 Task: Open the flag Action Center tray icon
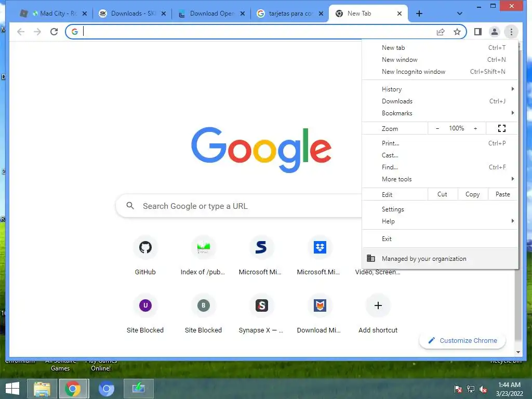pyautogui.click(x=458, y=389)
